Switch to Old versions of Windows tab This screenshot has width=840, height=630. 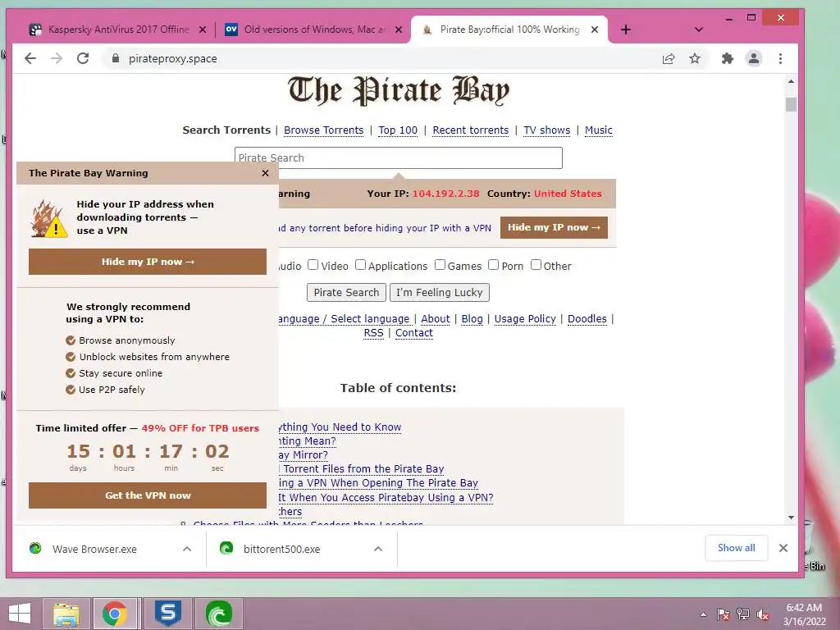tap(314, 30)
